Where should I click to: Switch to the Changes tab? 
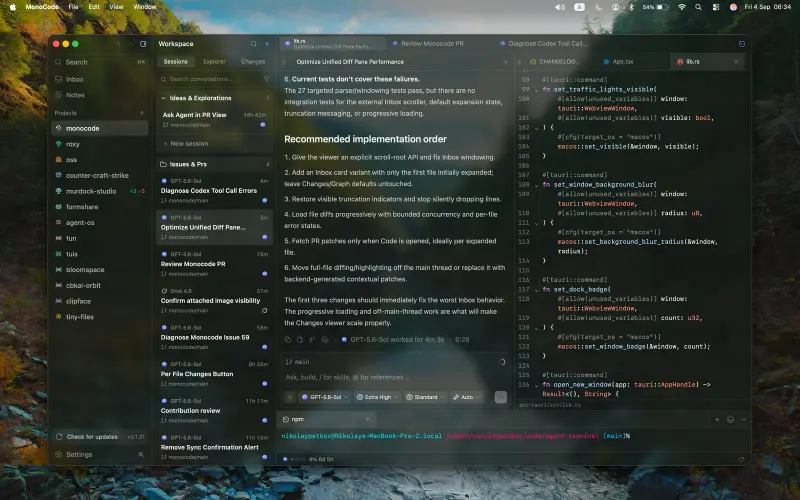click(253, 61)
